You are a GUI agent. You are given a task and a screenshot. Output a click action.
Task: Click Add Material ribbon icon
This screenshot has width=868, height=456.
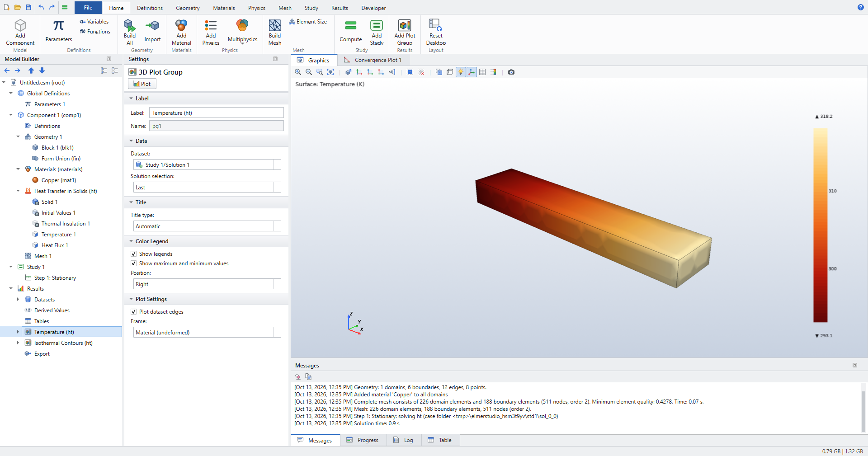[181, 32]
